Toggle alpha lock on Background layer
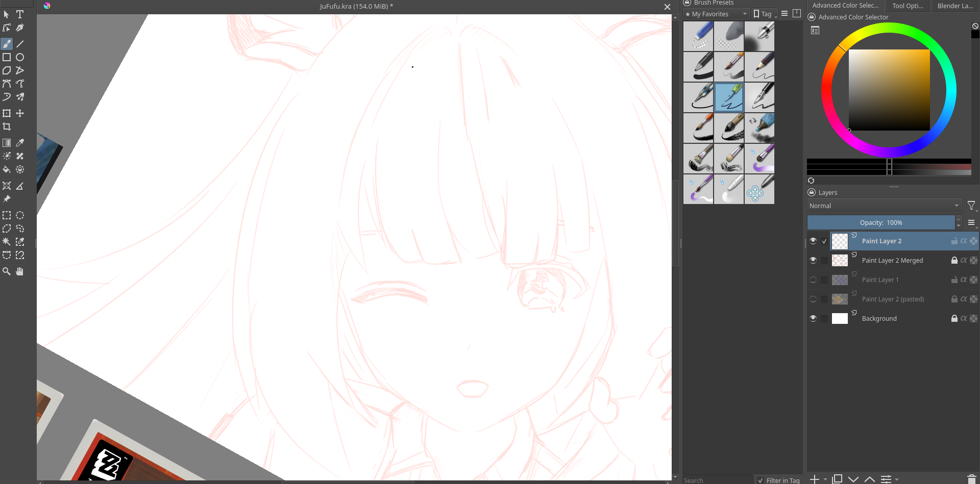Image resolution: width=980 pixels, height=484 pixels. pyautogui.click(x=964, y=318)
